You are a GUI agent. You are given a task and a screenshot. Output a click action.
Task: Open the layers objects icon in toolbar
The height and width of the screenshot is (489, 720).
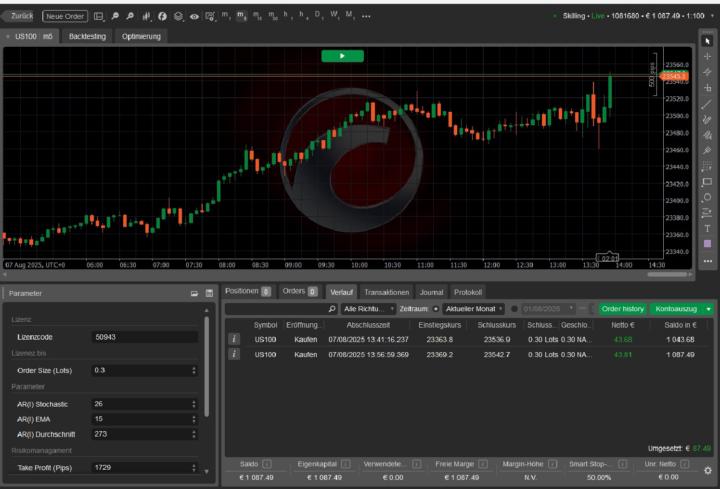coord(178,16)
